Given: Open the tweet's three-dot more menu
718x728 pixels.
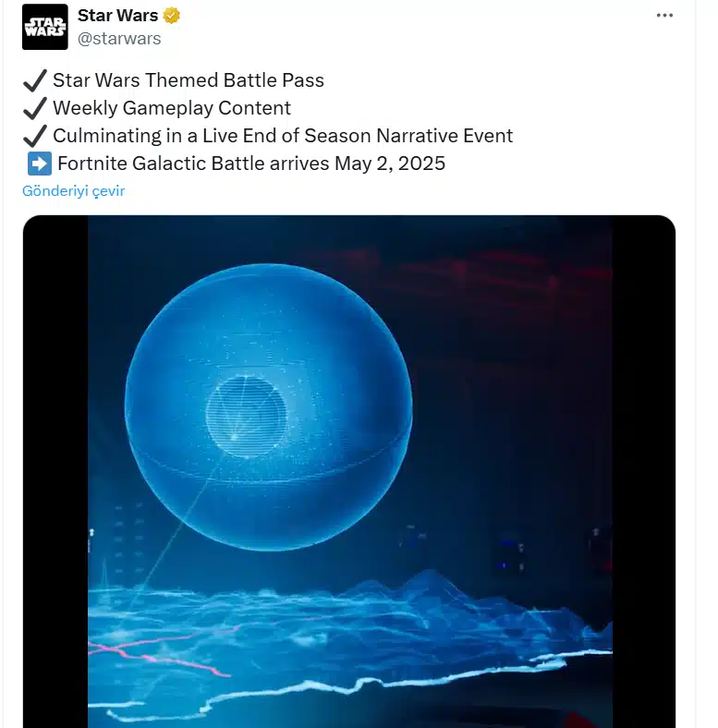Looking at the screenshot, I should tap(665, 16).
